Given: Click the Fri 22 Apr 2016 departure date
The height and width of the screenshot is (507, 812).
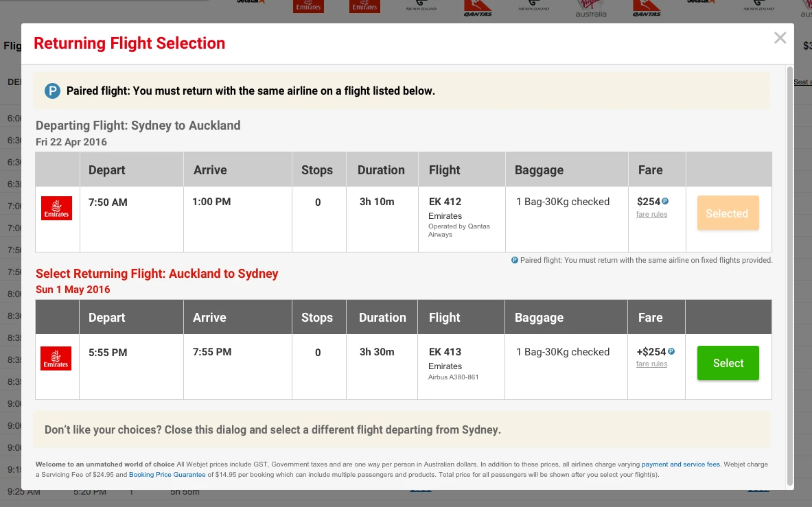Looking at the screenshot, I should 71,142.
